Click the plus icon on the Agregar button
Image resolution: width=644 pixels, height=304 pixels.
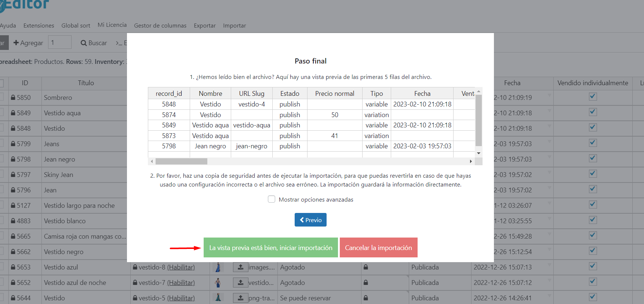point(16,43)
